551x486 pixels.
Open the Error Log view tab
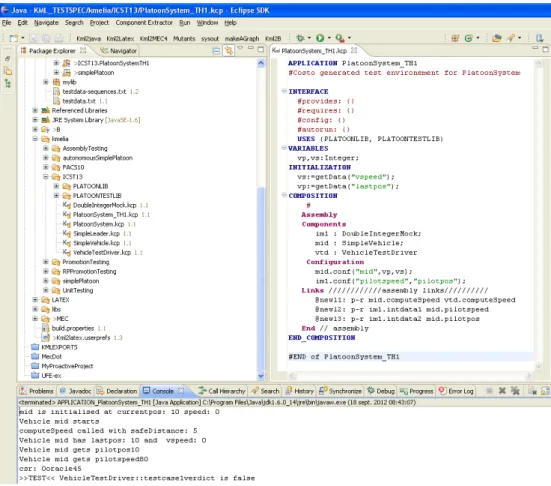(x=456, y=391)
